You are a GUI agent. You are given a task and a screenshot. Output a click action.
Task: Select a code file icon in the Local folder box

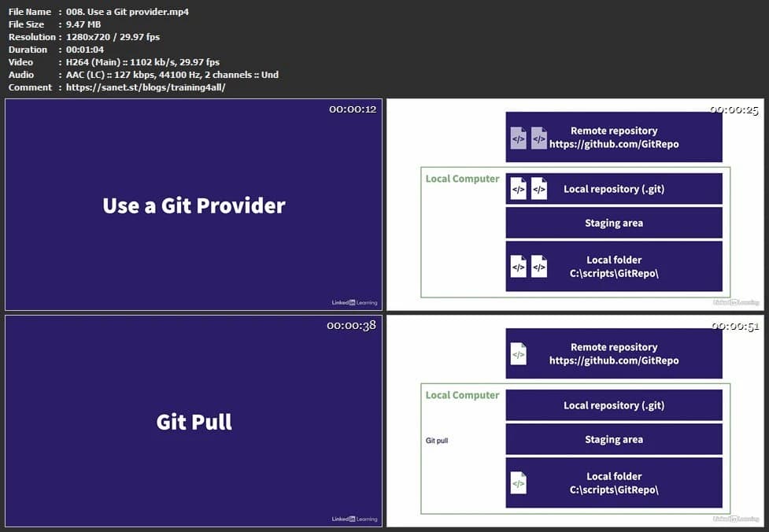coord(519,266)
